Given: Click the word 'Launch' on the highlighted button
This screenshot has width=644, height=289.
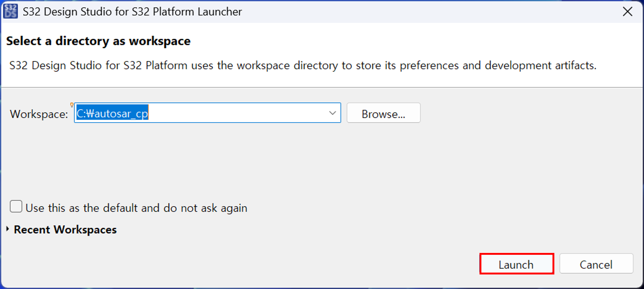Looking at the screenshot, I should click(x=516, y=264).
